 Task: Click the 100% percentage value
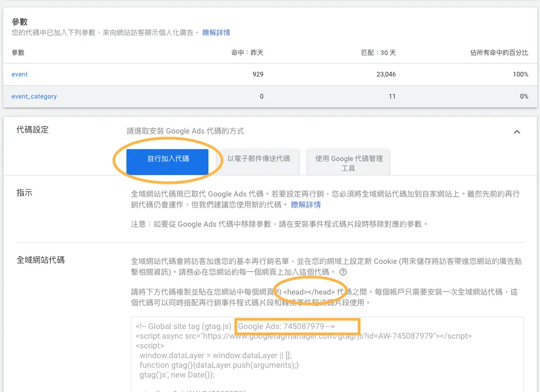pos(521,74)
